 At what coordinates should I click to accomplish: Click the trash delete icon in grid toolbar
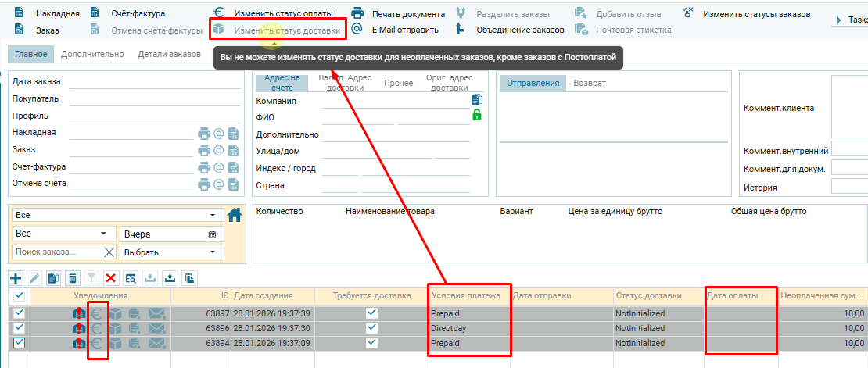tap(73, 277)
